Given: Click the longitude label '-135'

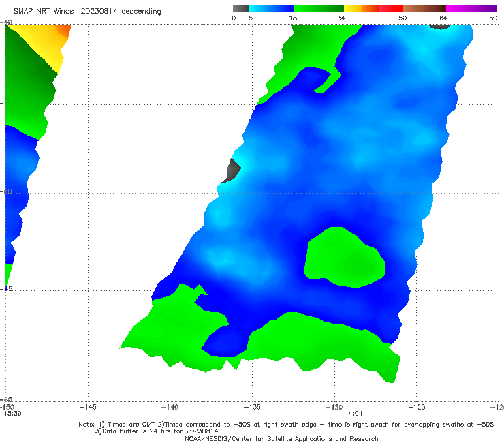Looking at the screenshot, I should point(252,408).
